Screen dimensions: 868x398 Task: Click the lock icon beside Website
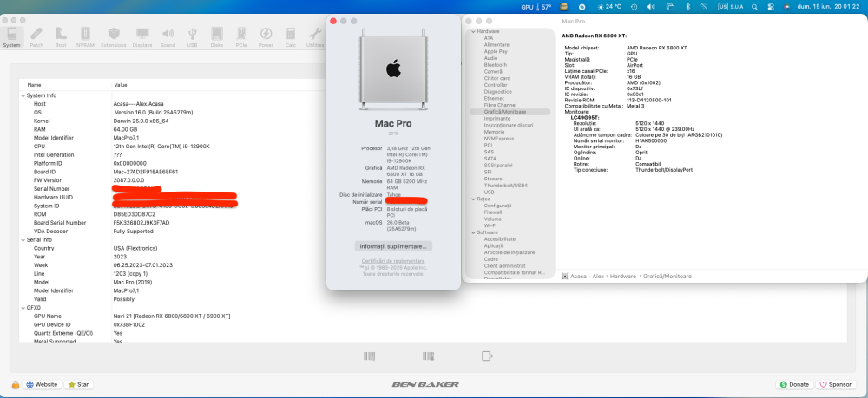click(16, 384)
